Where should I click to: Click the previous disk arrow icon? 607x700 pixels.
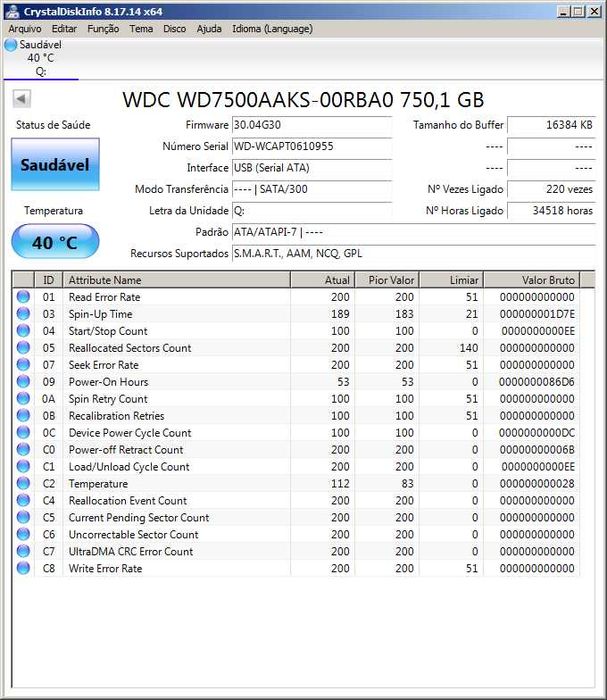tap(21, 99)
